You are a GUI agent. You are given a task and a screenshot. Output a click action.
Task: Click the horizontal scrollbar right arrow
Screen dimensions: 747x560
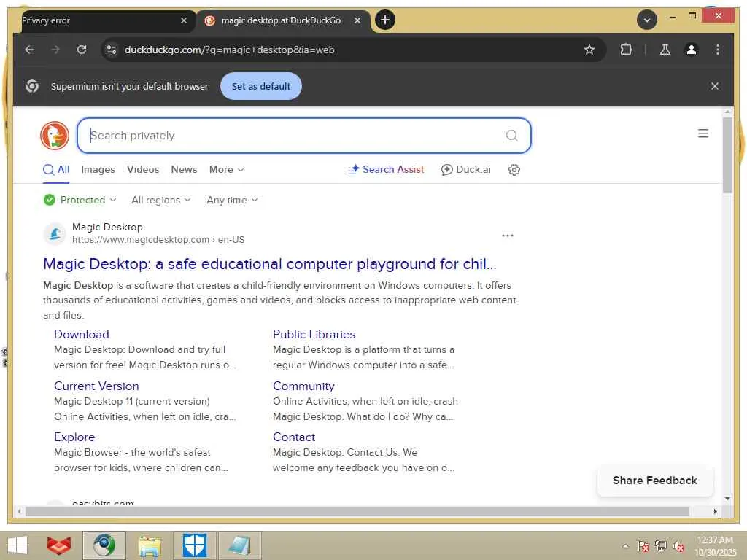click(715, 511)
